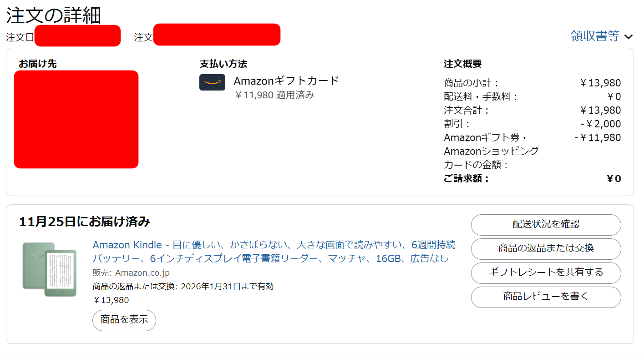644x358 pixels.
Task: Click the 注文の詳細 page heading
Action: point(53,15)
